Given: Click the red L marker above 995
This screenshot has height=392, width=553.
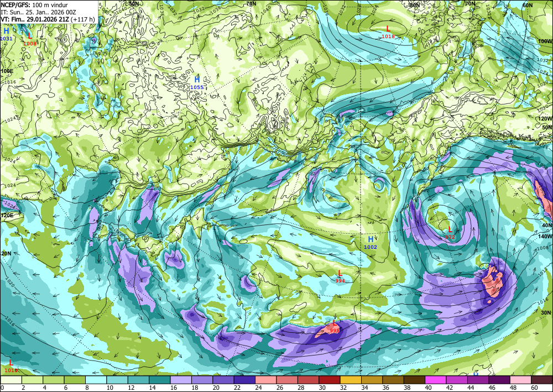Looking at the screenshot, I should (335, 323).
